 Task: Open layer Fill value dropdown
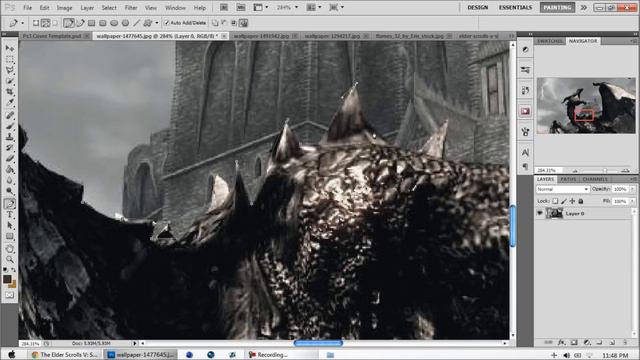(x=632, y=201)
